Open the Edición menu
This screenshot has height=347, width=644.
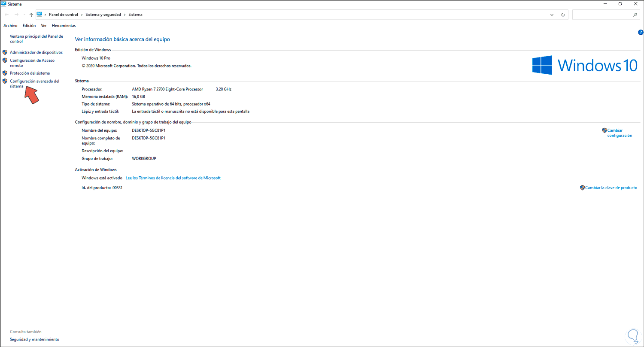(29, 26)
